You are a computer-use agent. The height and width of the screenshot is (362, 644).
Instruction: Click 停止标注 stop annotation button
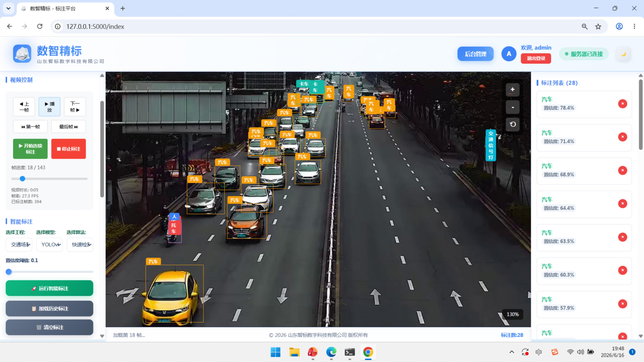[x=69, y=149]
